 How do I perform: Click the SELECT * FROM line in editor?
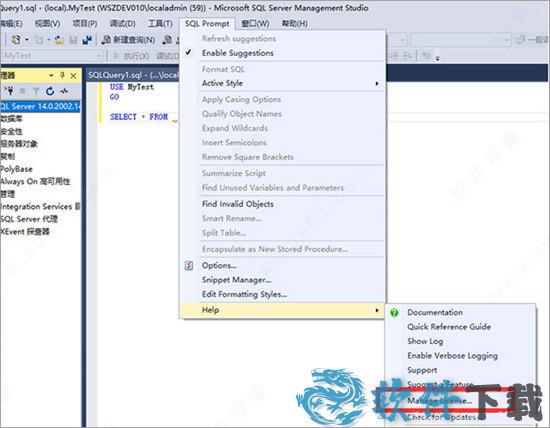139,117
